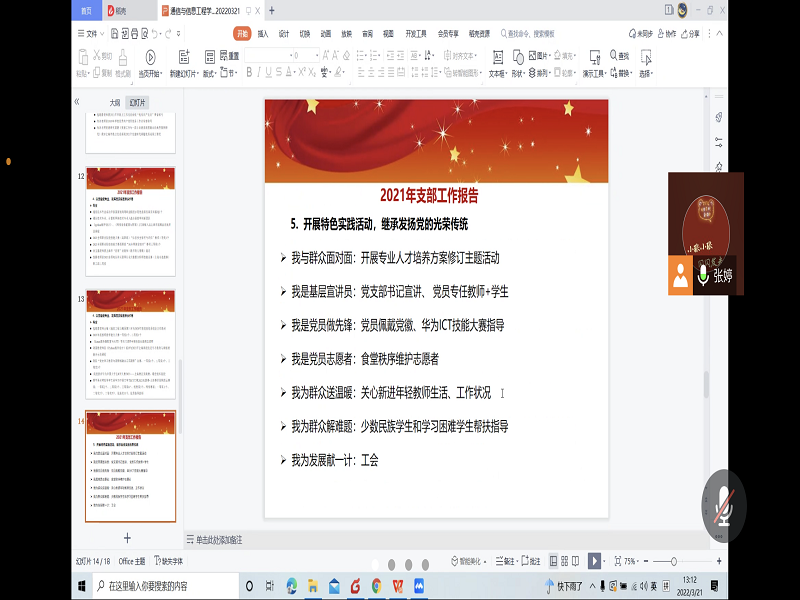Image resolution: width=800 pixels, height=600 pixels.
Task: Click the muted microphone icon
Action: (723, 500)
